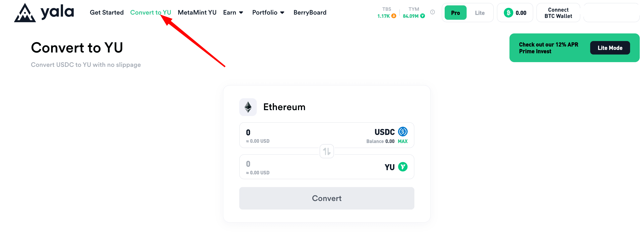This screenshot has height=238, width=644.
Task: Click the orange Bitcoin icon under TBS
Action: [x=394, y=16]
